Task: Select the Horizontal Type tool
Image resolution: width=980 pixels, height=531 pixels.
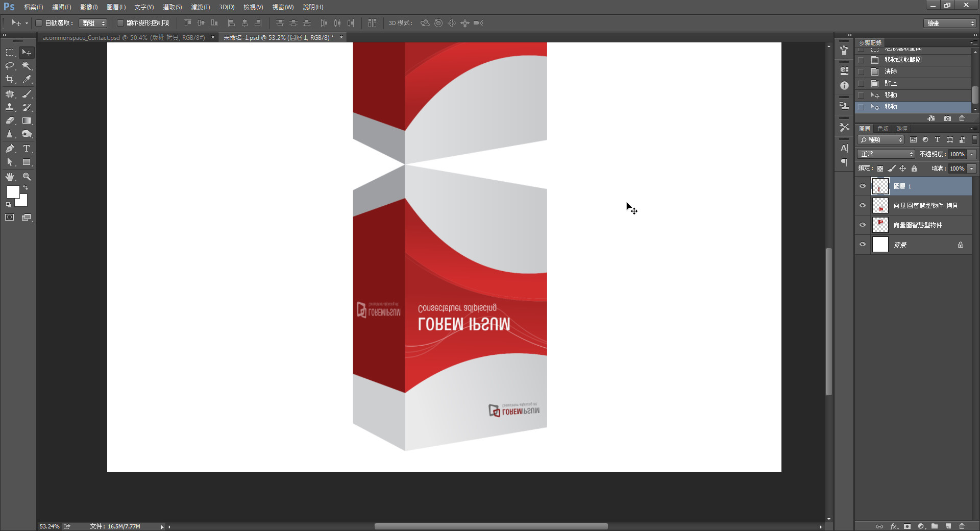Action: [27, 149]
